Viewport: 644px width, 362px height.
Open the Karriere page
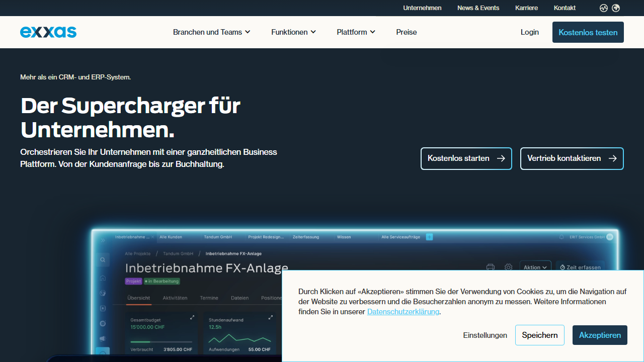point(526,8)
